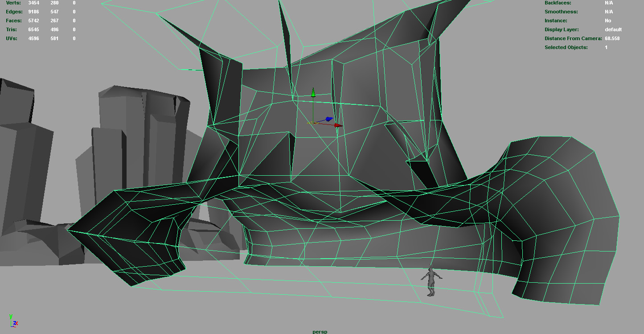Click the Smoothness label
The width and height of the screenshot is (644, 334).
click(x=561, y=12)
